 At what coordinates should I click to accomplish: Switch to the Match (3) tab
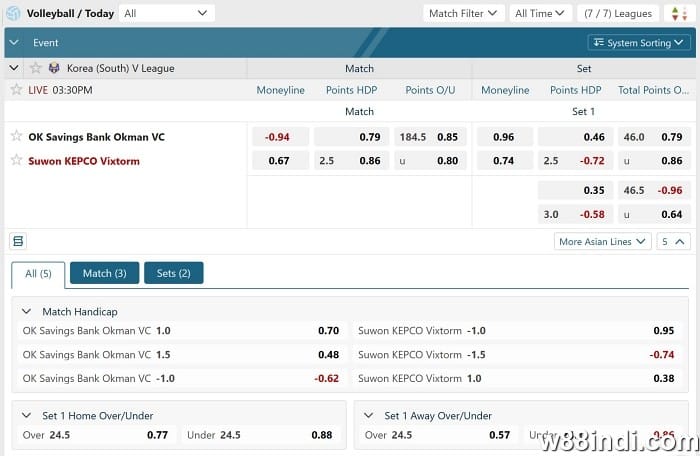tap(104, 273)
